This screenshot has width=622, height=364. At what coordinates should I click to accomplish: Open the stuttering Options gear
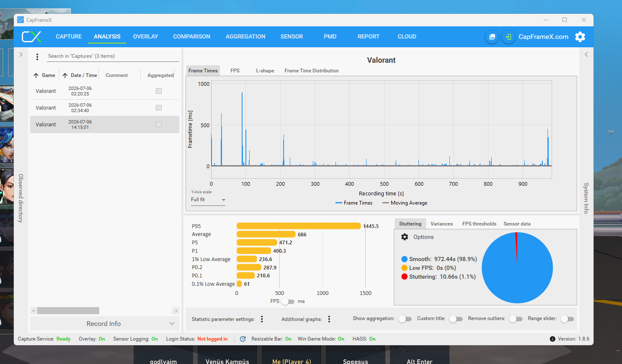(405, 237)
